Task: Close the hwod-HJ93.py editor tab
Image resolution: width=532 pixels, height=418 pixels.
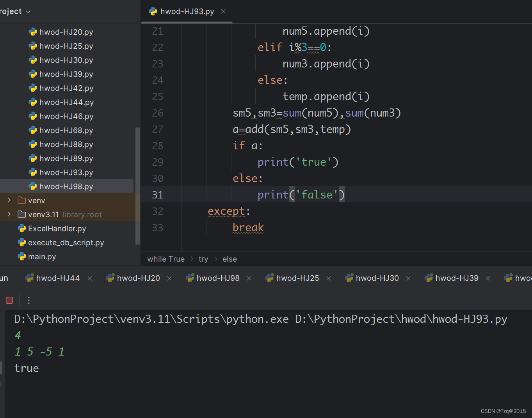Action: [x=223, y=12]
